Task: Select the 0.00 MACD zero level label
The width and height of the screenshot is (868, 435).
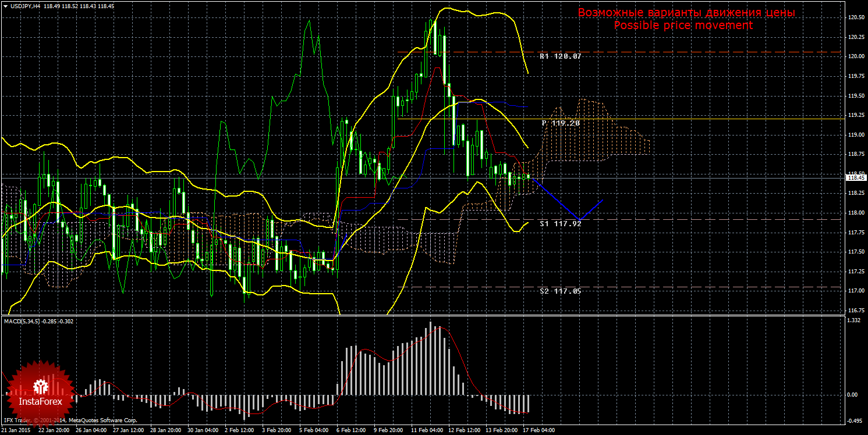Action: (x=853, y=395)
